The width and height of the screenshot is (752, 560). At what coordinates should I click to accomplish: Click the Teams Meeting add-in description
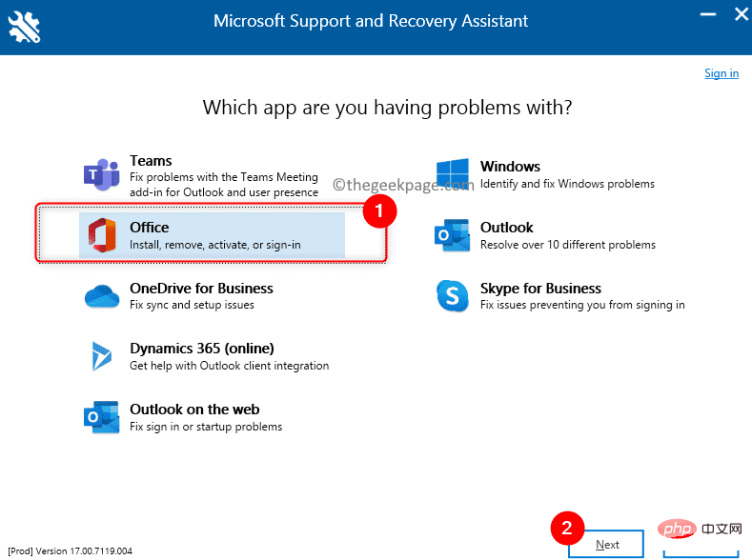pos(223,185)
